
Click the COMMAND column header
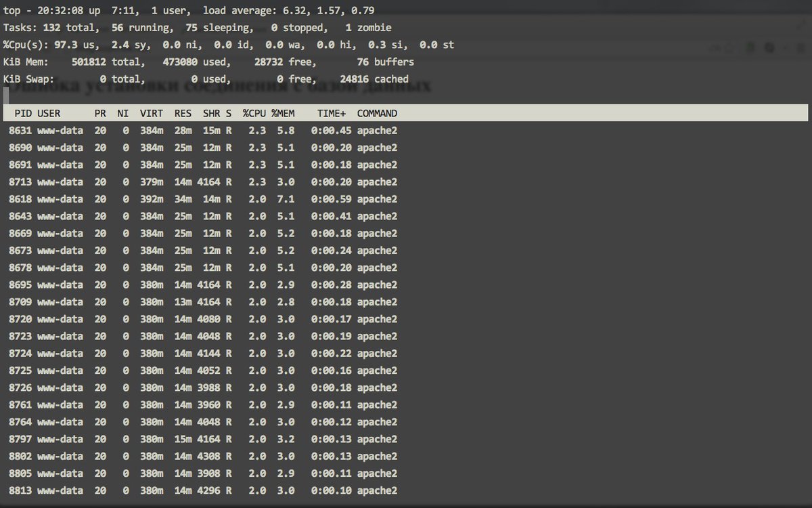click(377, 113)
